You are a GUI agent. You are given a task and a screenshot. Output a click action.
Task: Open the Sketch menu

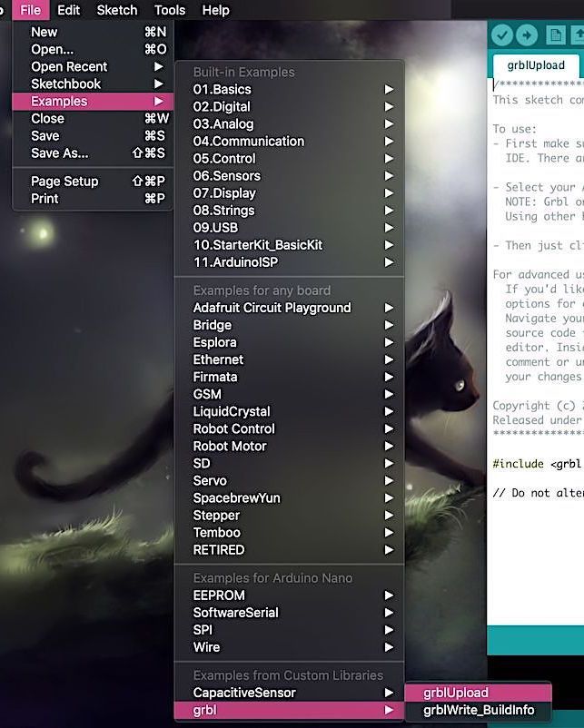tap(117, 10)
